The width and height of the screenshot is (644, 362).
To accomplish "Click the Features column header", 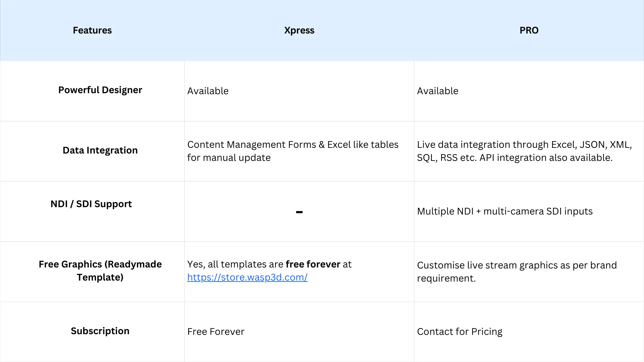I will click(x=92, y=30).
